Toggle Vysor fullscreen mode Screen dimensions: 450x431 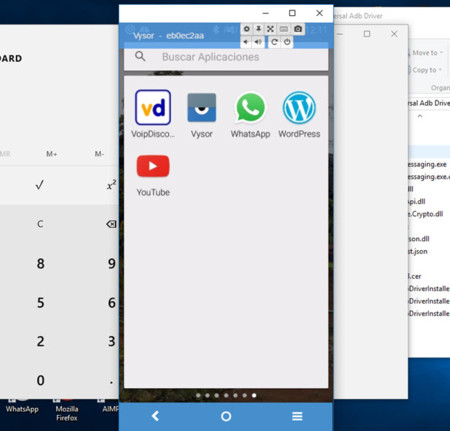pos(270,29)
